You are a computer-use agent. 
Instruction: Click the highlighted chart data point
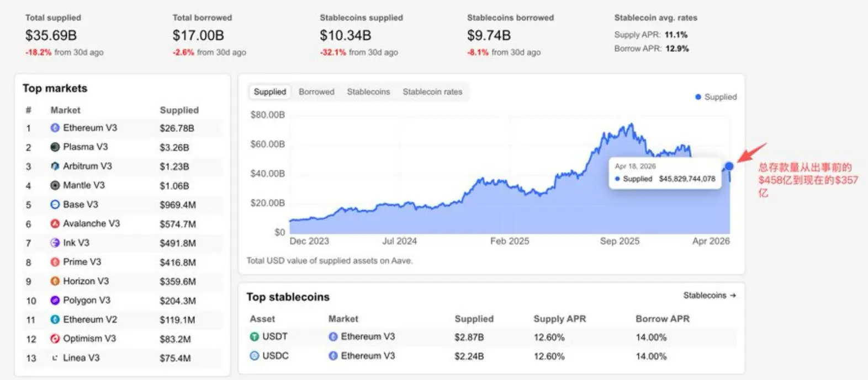click(729, 166)
